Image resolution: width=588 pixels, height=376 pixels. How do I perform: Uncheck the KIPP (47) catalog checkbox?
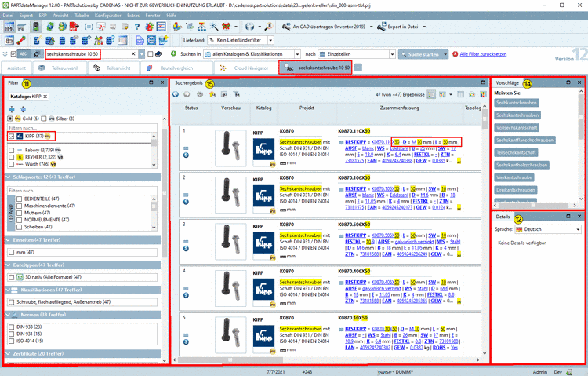click(11, 136)
